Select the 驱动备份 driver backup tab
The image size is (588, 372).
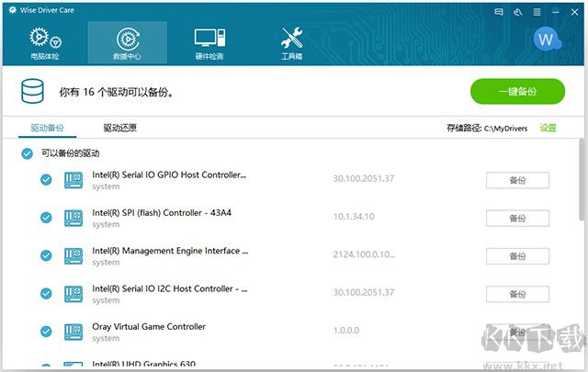click(x=47, y=128)
